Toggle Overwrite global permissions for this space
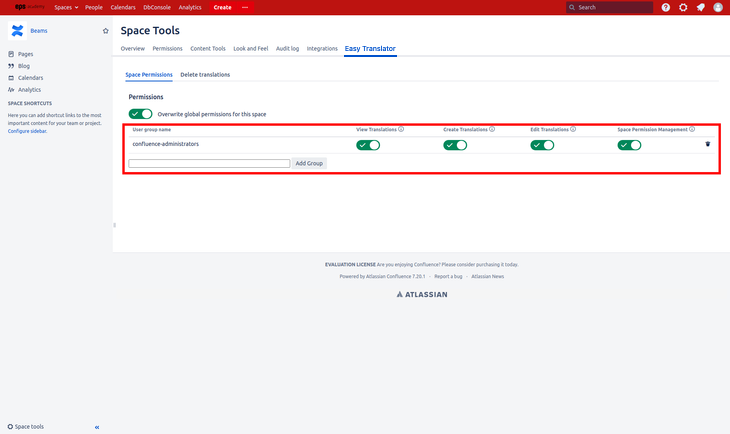This screenshot has width=730, height=434. coord(140,114)
